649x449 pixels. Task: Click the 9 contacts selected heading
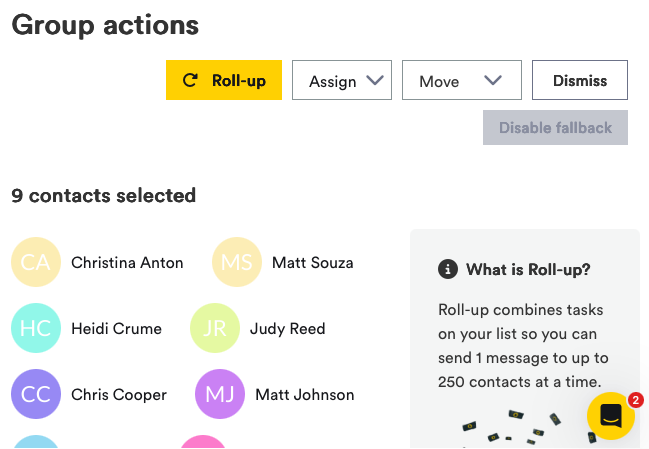tap(103, 195)
